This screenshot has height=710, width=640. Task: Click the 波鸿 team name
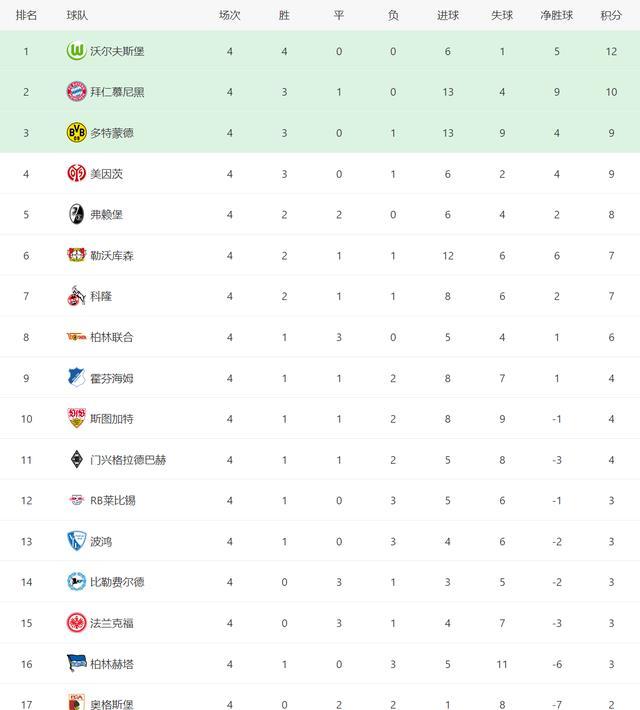click(101, 542)
